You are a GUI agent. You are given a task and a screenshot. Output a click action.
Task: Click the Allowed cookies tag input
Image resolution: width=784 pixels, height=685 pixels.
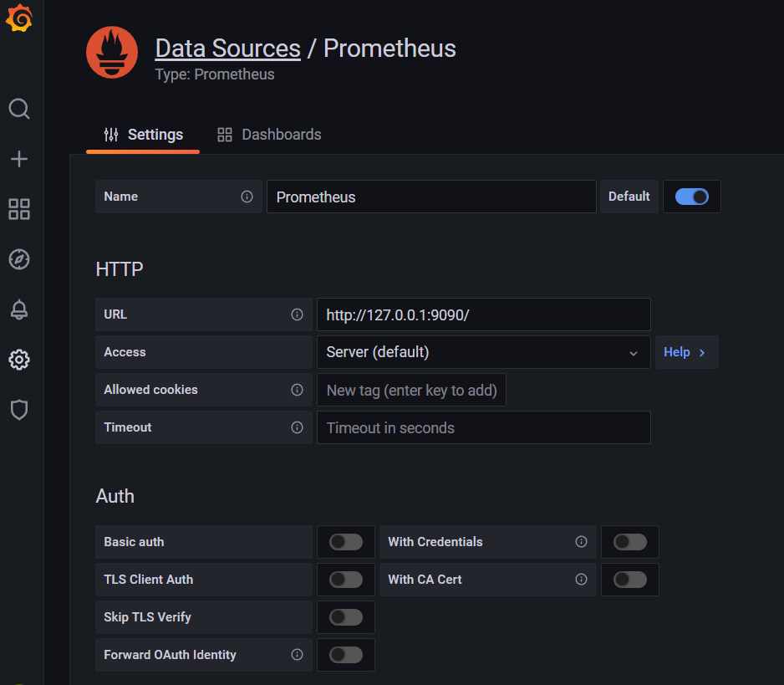point(411,390)
